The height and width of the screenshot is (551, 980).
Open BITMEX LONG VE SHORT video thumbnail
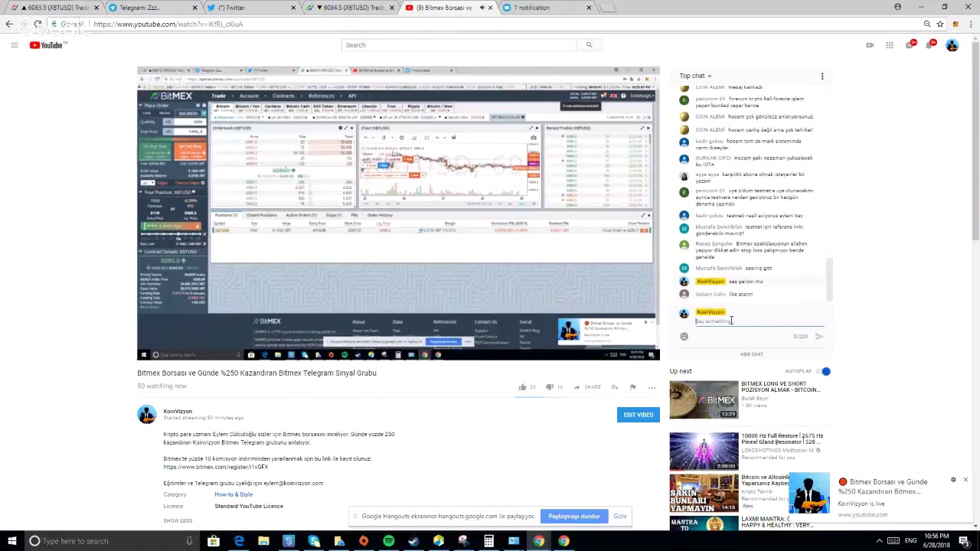[704, 399]
